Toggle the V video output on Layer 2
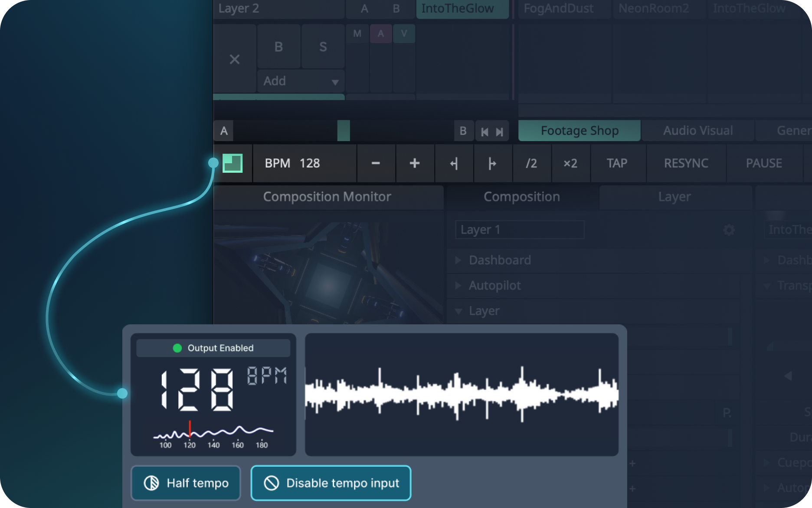 pos(404,33)
